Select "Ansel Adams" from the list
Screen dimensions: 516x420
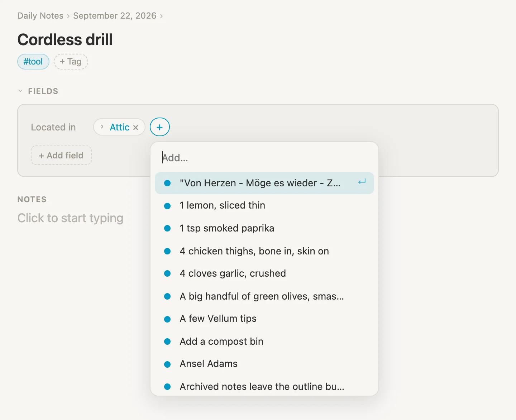pos(264,364)
